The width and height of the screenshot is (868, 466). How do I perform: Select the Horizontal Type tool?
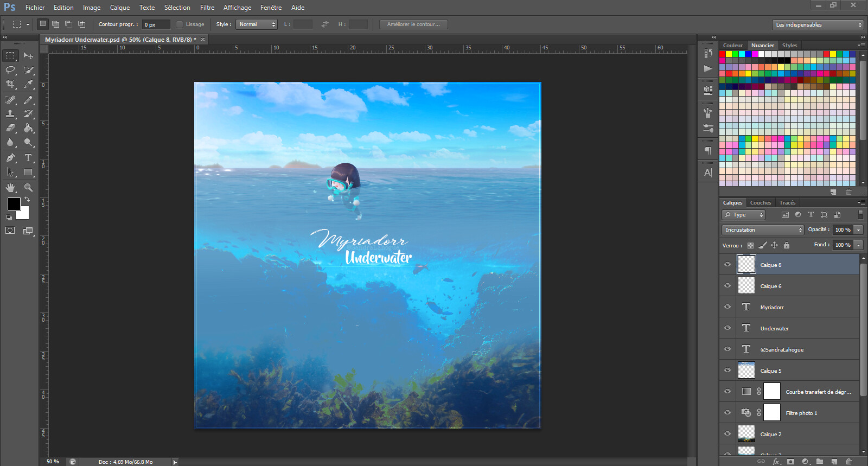[x=28, y=158]
